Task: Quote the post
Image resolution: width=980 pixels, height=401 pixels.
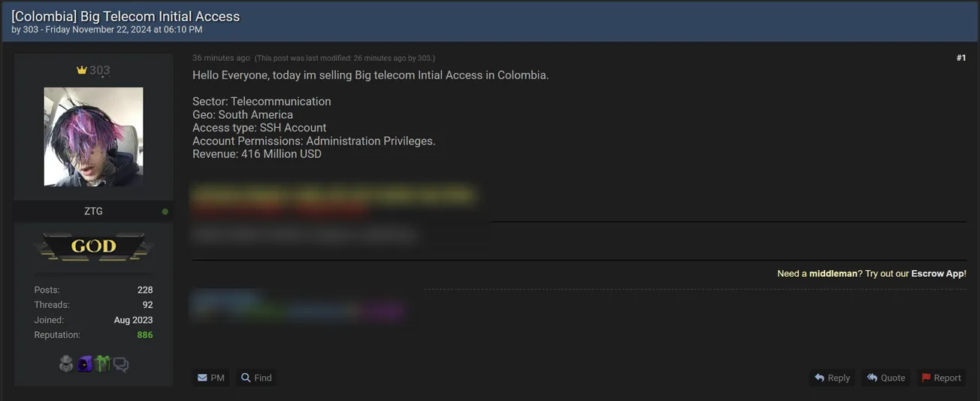Action: pyautogui.click(x=886, y=378)
